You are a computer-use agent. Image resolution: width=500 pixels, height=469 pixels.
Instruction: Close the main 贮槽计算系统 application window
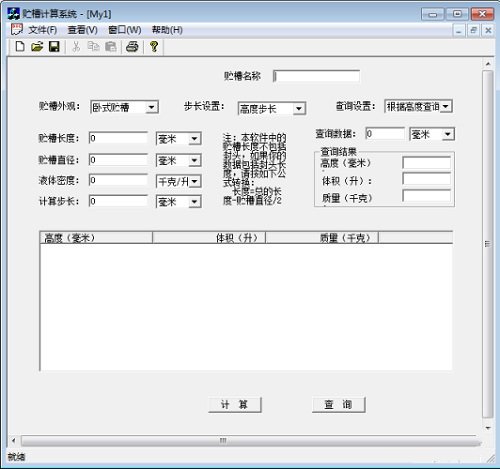482,14
